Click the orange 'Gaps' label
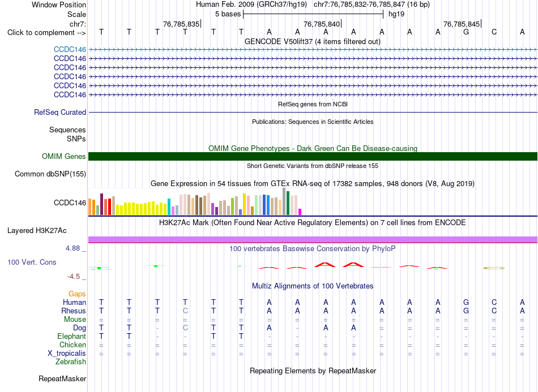 pos(77,294)
